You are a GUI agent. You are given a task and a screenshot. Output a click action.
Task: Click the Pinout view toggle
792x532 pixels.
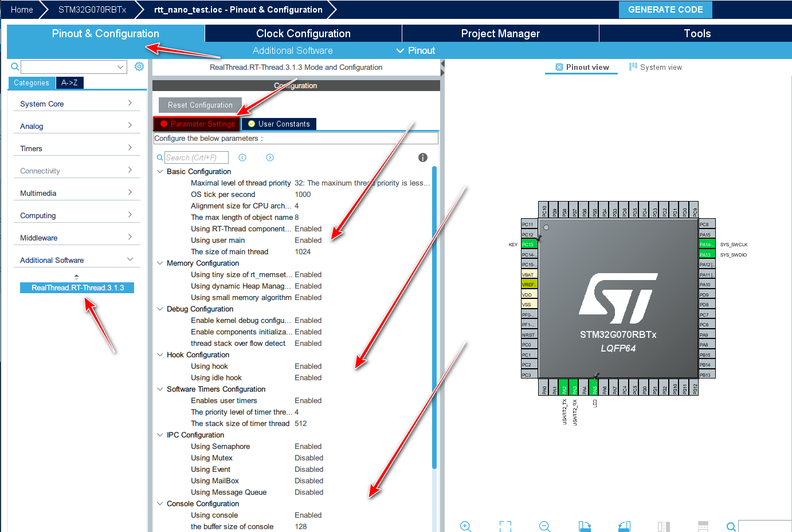point(581,67)
